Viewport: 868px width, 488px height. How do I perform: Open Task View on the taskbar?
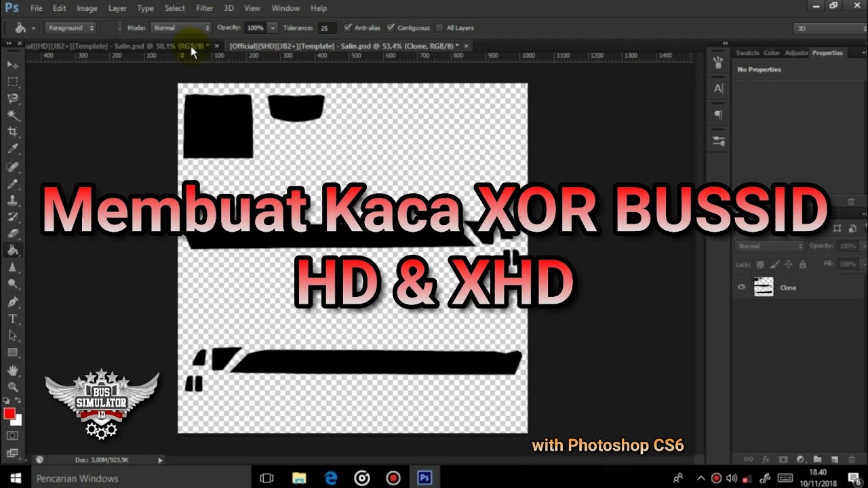[267, 478]
